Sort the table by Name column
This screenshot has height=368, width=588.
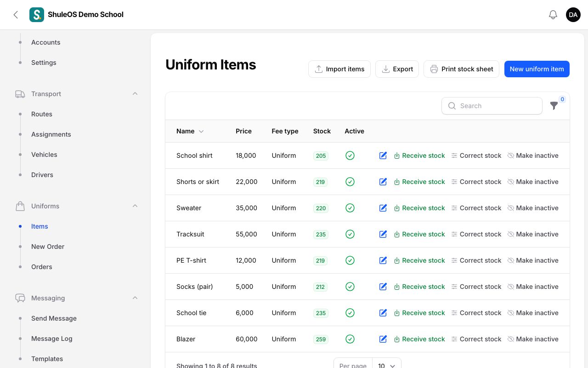(190, 131)
